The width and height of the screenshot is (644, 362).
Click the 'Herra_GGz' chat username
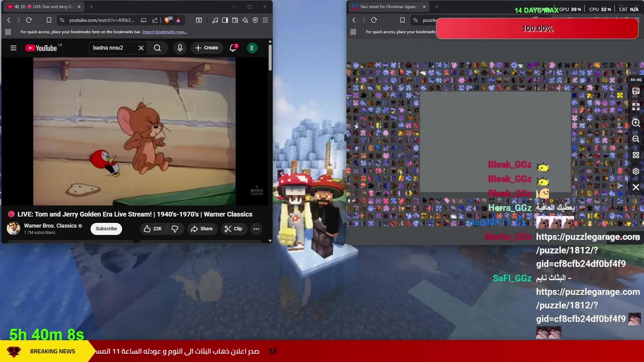click(510, 208)
